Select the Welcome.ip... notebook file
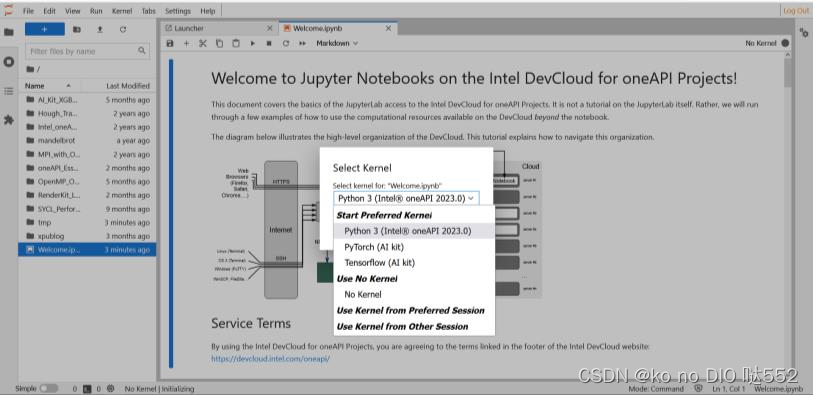The image size is (813, 395). click(87, 250)
